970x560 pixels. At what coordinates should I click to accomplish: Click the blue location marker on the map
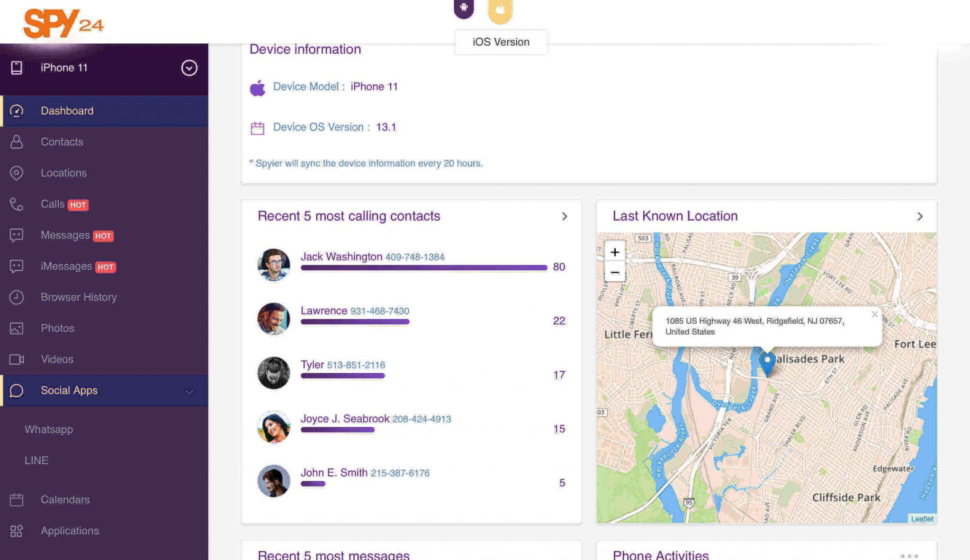coord(767,364)
